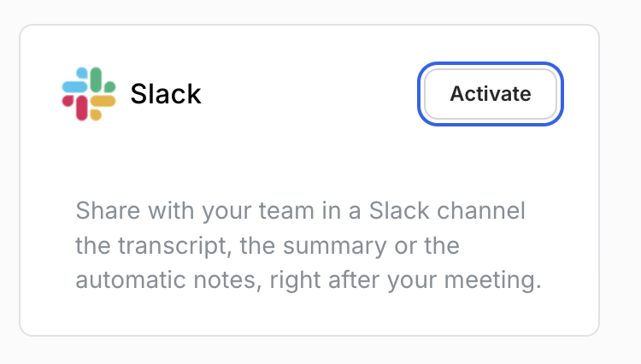Activate the Slack integration
The width and height of the screenshot is (641, 364).
point(491,94)
